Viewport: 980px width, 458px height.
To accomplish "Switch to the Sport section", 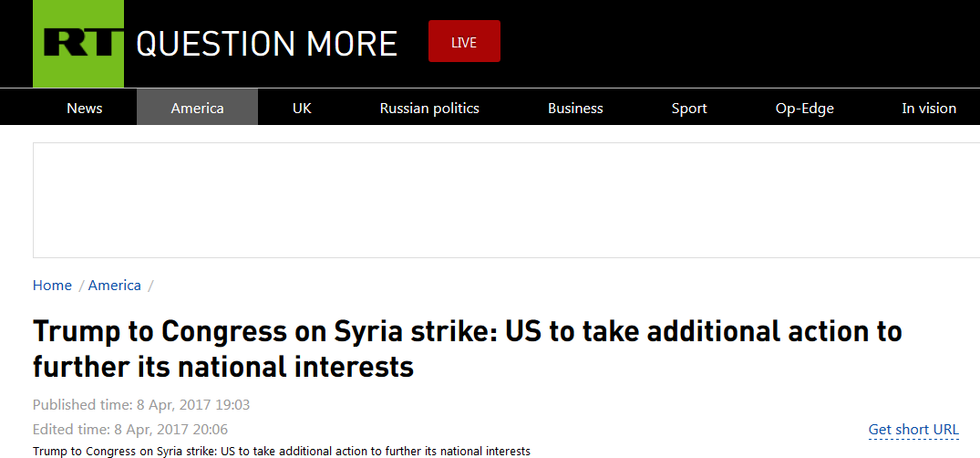I will 689,108.
